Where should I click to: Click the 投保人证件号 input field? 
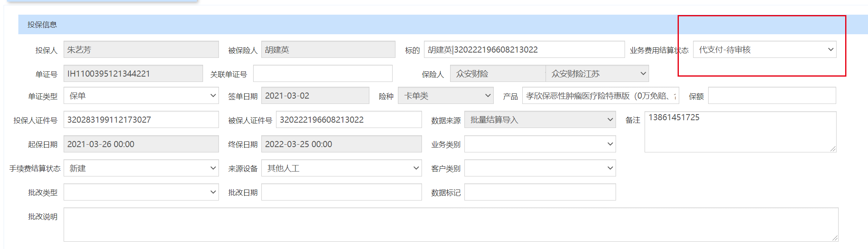pyautogui.click(x=141, y=120)
